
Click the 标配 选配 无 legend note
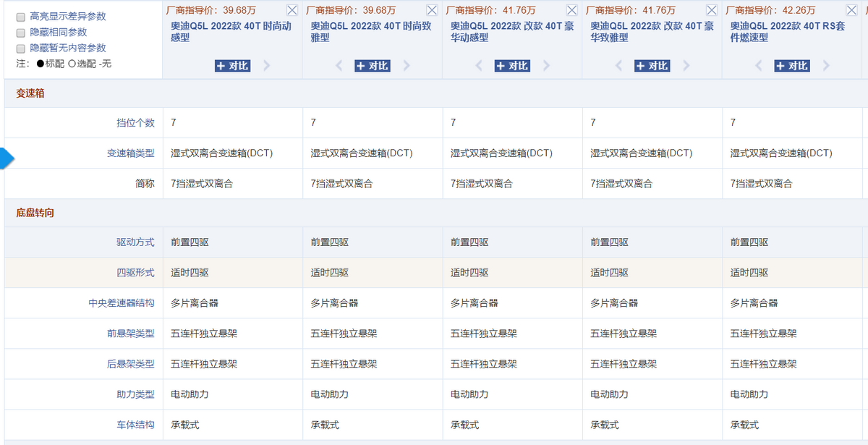click(x=64, y=64)
